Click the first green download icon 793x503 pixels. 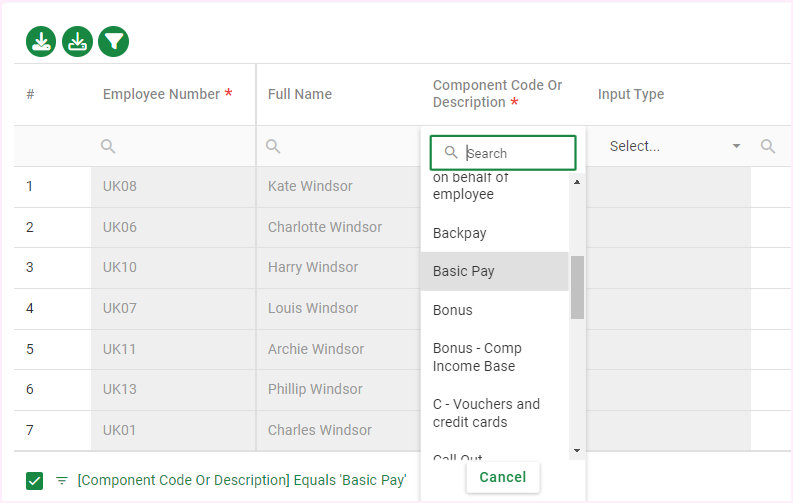click(x=41, y=41)
